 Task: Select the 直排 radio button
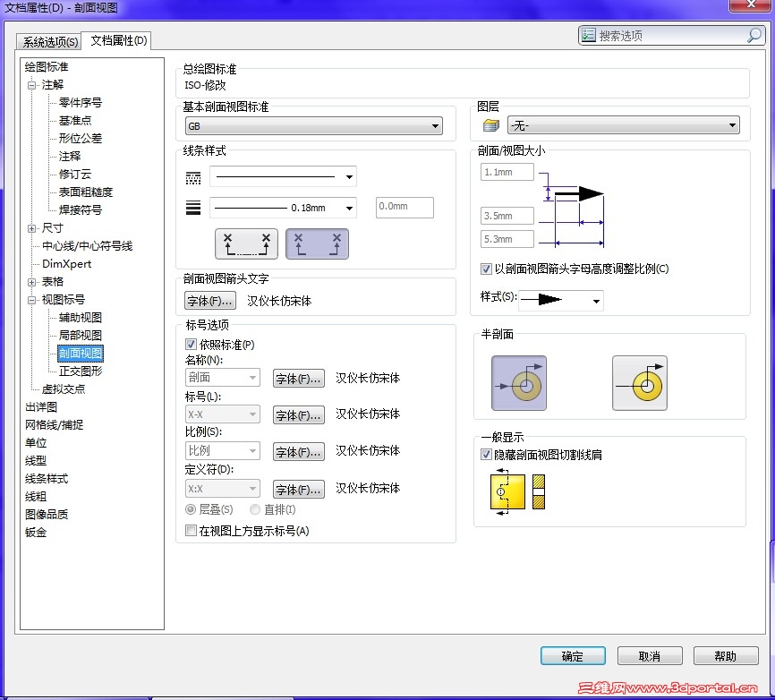pyautogui.click(x=255, y=509)
